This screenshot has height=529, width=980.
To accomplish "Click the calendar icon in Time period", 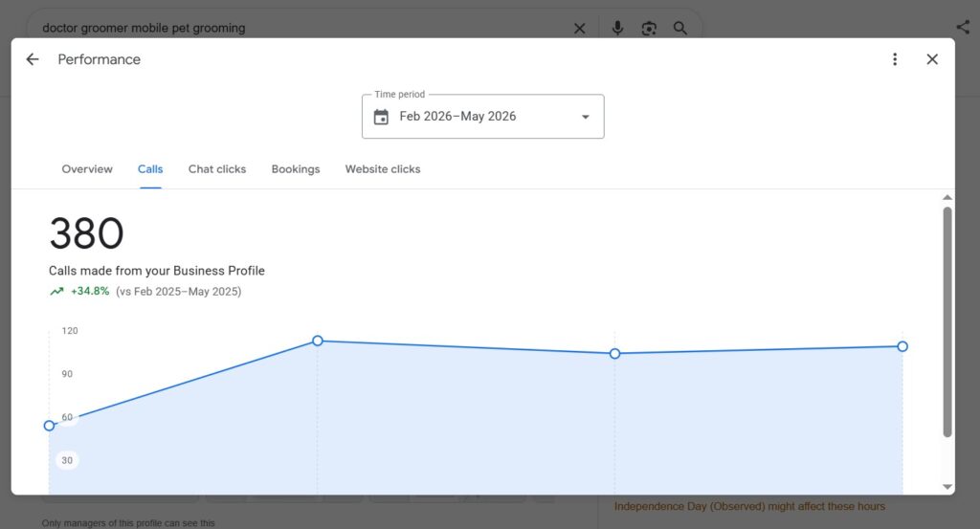I will [x=381, y=117].
